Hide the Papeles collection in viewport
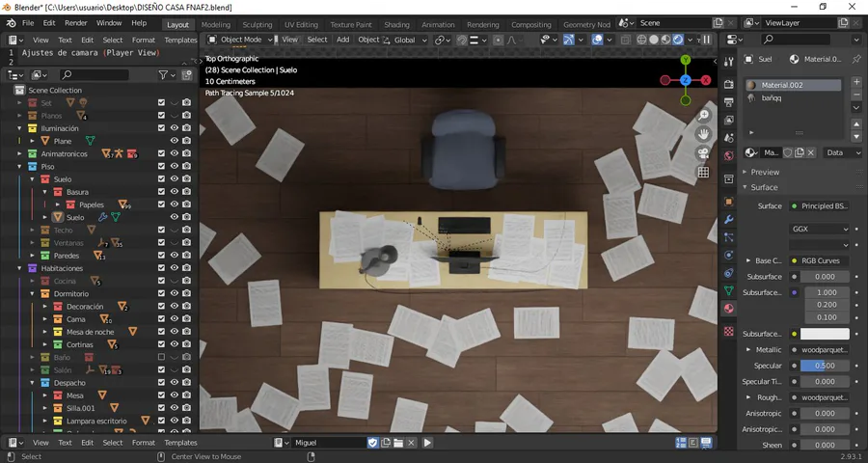868x463 pixels. point(175,204)
